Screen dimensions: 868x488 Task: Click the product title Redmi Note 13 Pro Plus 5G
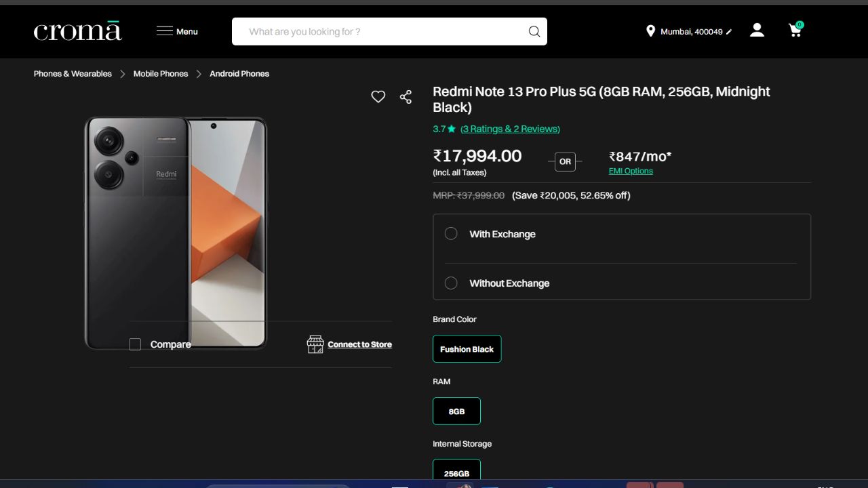[x=601, y=99]
